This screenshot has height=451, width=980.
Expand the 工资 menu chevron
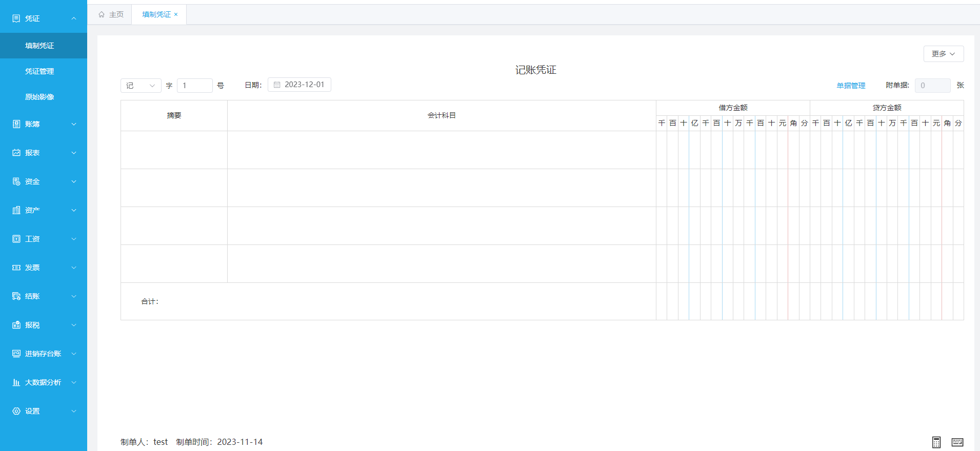point(74,239)
